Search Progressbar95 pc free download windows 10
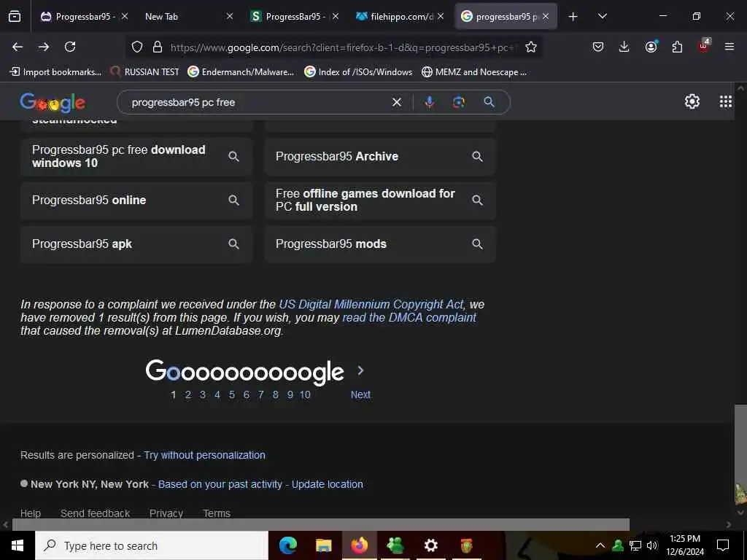Screen dimensions: 747x560 coord(136,157)
